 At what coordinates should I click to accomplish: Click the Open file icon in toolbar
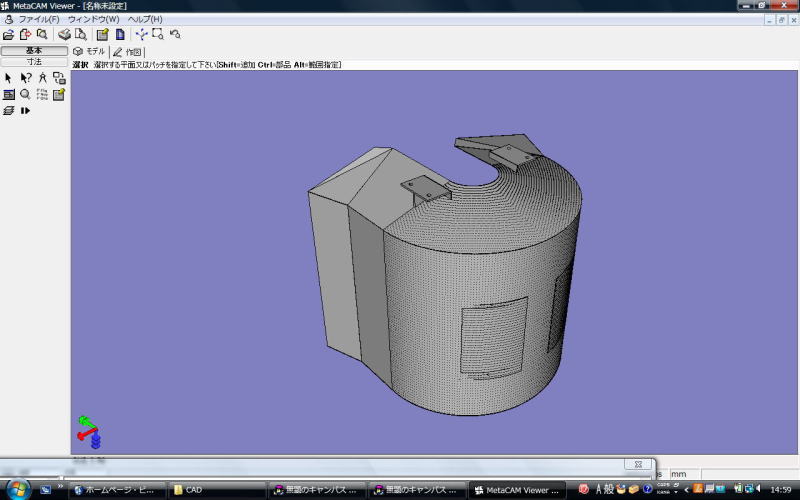[x=9, y=34]
